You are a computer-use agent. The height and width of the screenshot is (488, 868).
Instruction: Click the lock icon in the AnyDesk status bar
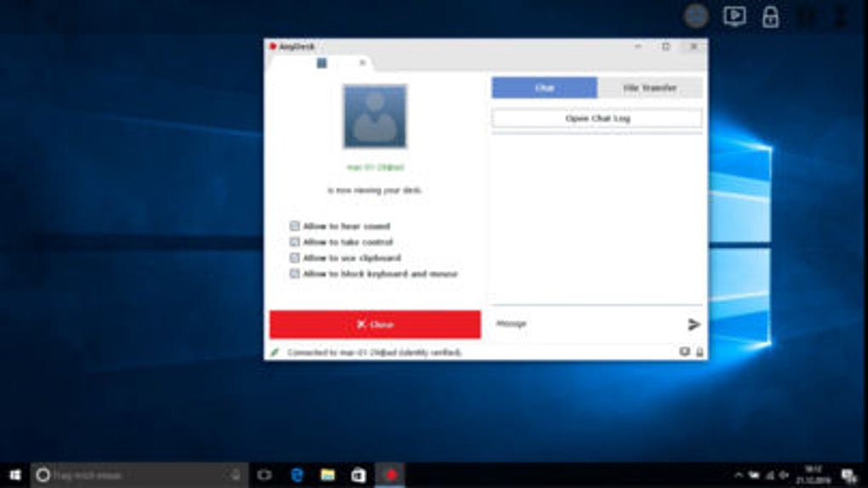pos(700,353)
